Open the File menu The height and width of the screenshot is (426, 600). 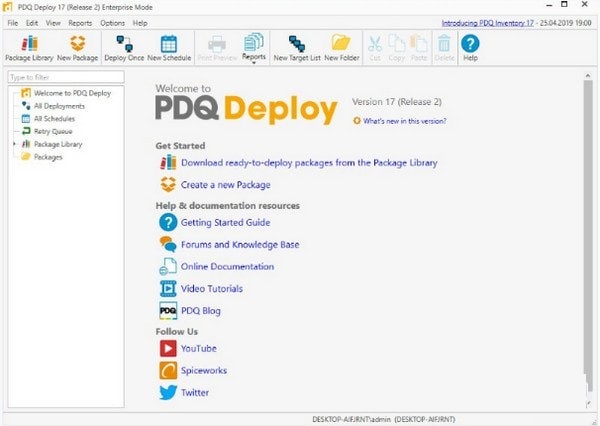(13, 23)
